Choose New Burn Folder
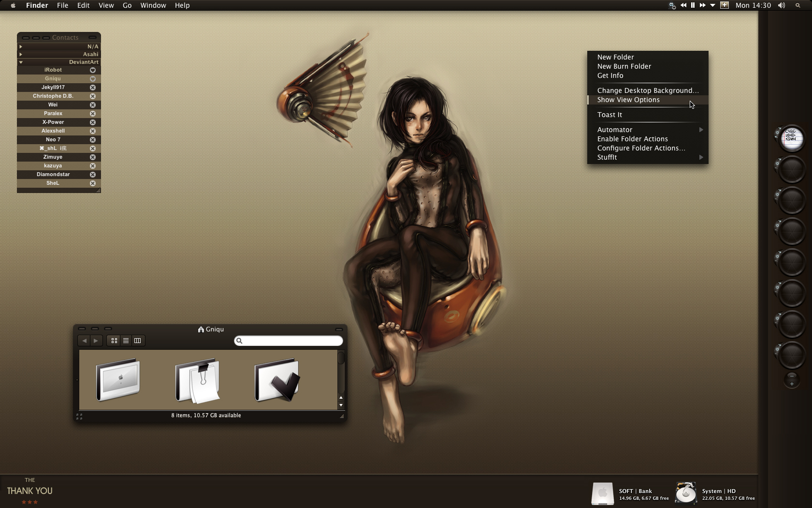The height and width of the screenshot is (508, 812). [x=648, y=66]
